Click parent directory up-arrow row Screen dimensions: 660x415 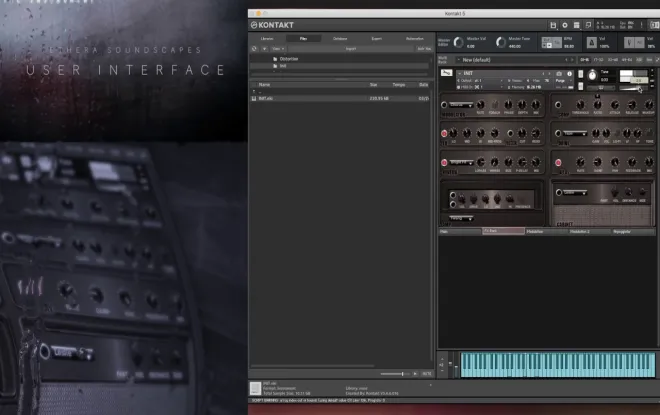point(340,91)
